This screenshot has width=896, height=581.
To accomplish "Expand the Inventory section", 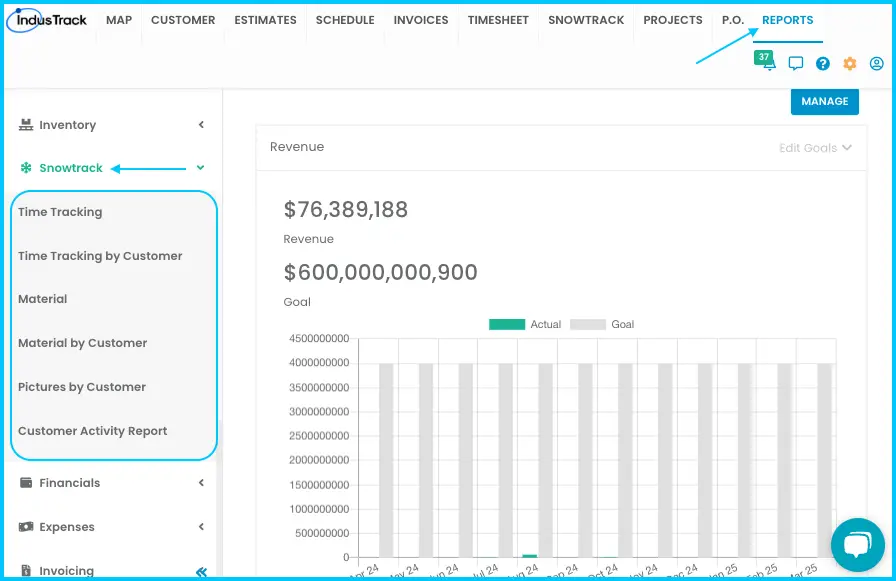I will click(x=111, y=125).
